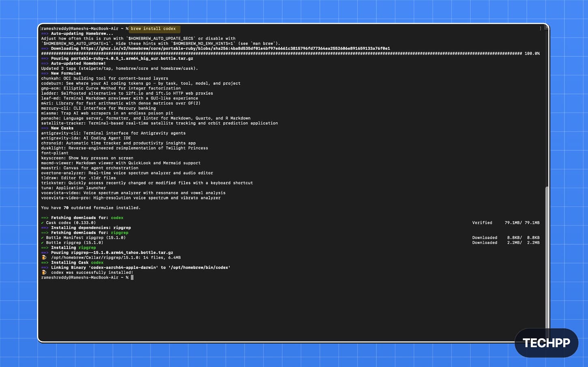The height and width of the screenshot is (367, 588).
Task: Click the 'Bottle Manifest ripgrep (15.1.0)' line
Action: point(84,238)
